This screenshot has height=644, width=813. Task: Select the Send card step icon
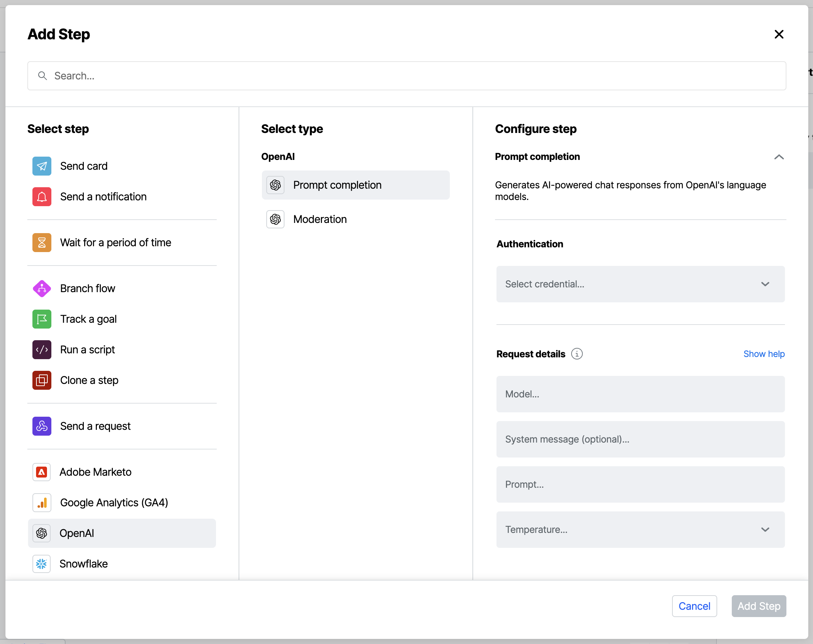42,166
